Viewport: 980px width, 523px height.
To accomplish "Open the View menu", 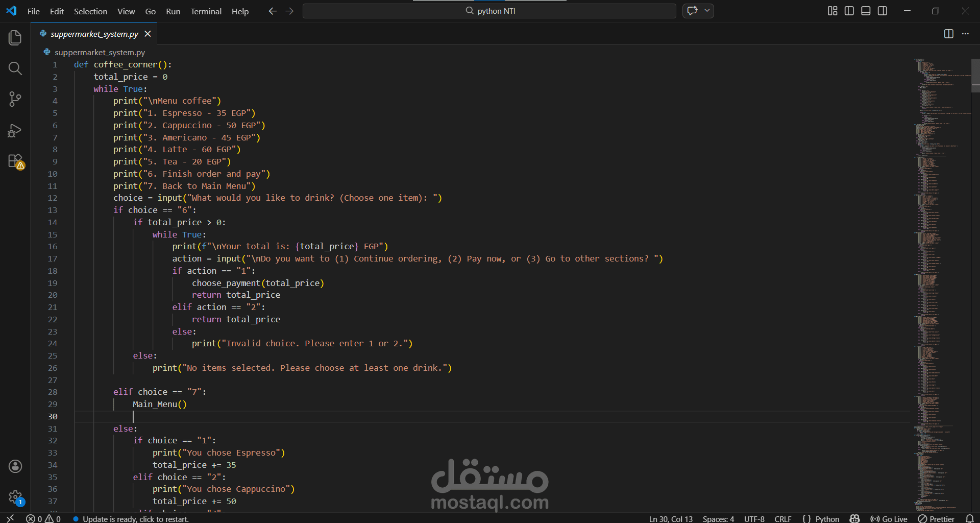I will (x=126, y=11).
